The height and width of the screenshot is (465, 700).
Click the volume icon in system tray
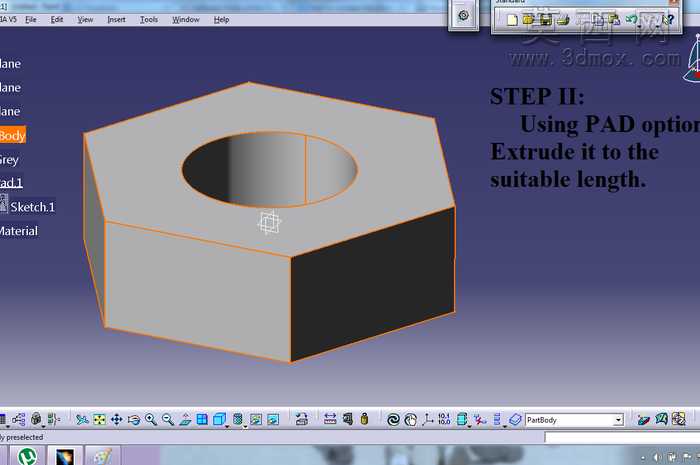coord(657,457)
